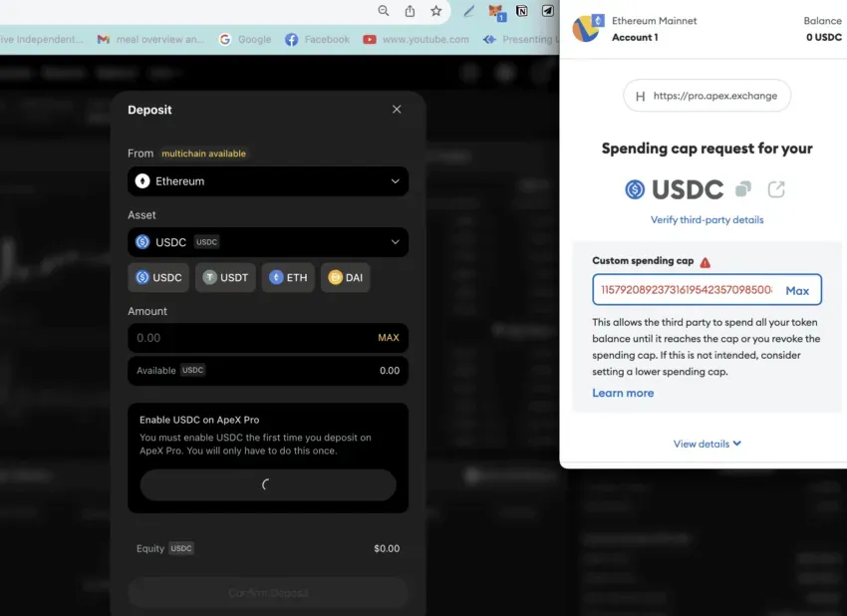Click MAX in the Amount field
The height and width of the screenshot is (616, 847).
(389, 338)
